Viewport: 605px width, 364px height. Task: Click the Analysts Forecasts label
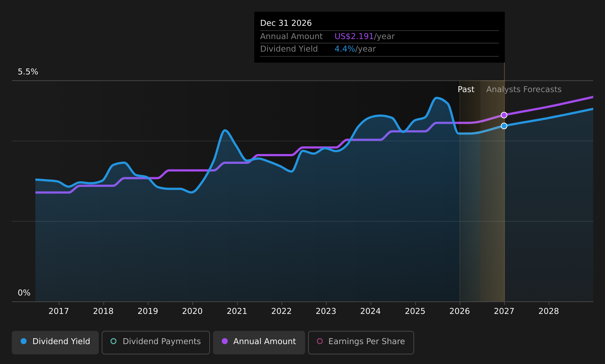pyautogui.click(x=524, y=90)
